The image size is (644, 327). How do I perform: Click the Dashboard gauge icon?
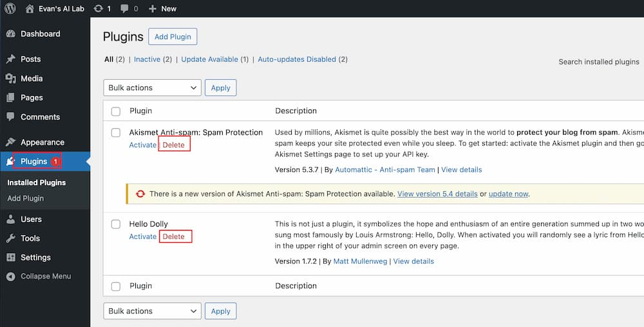tap(11, 34)
